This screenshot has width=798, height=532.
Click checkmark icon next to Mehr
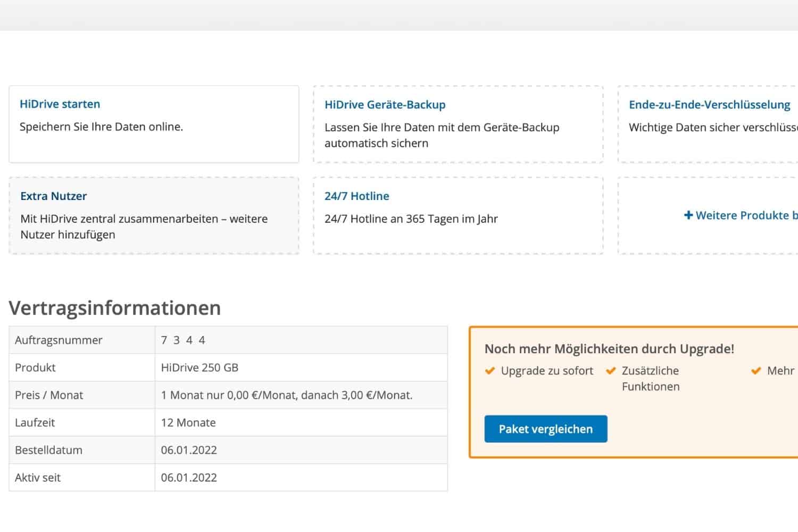(x=756, y=371)
